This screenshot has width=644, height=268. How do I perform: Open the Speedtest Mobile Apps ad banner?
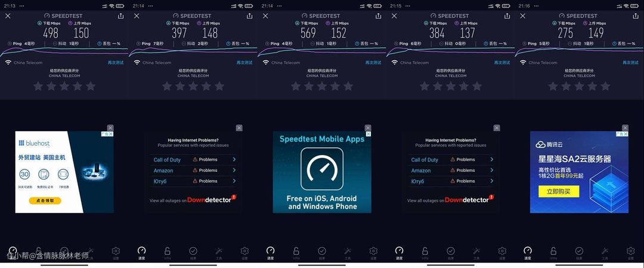(x=322, y=172)
